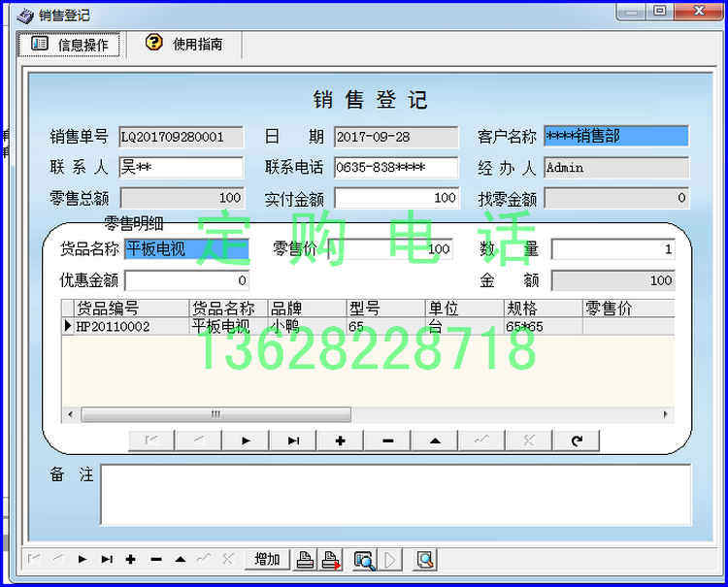Click the 货品名称 column header
The image size is (728, 587).
click(228, 309)
